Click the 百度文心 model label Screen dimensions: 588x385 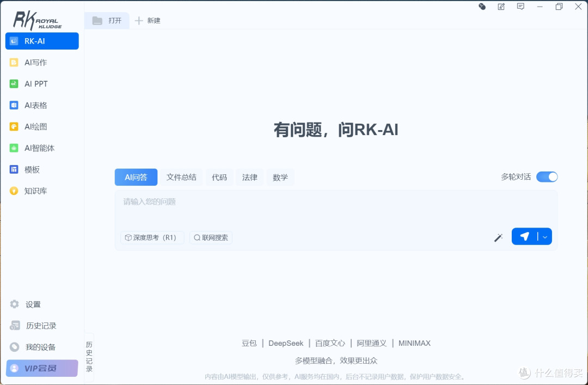pyautogui.click(x=330, y=343)
